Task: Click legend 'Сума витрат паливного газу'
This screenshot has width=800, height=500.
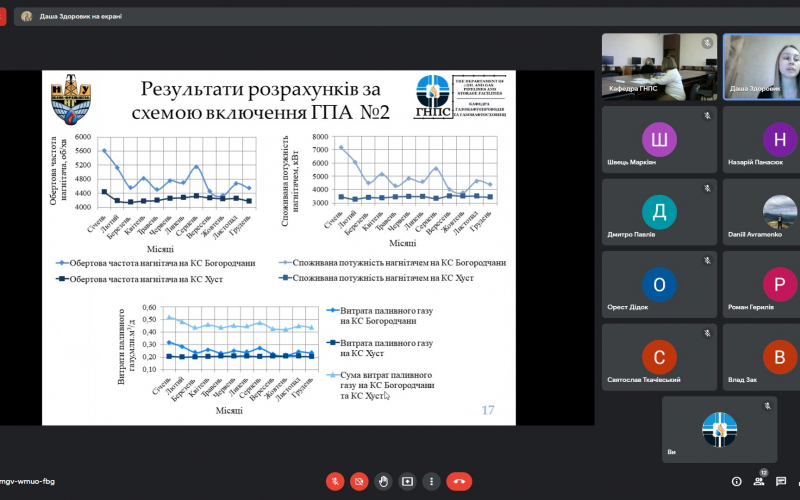Action: click(x=381, y=385)
